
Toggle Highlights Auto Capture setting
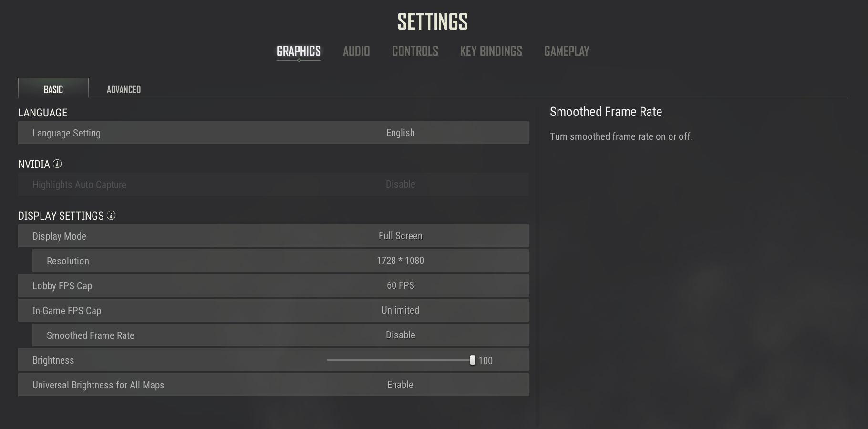point(273,184)
